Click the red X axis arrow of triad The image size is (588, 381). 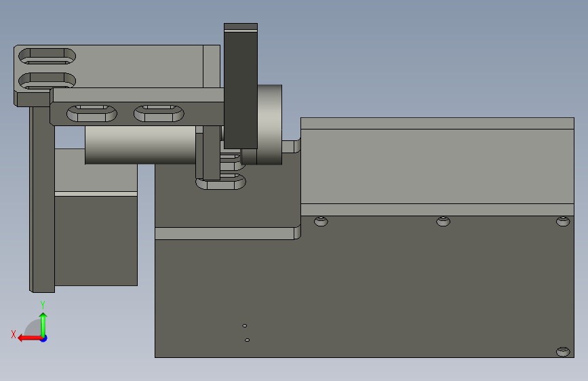(29, 338)
